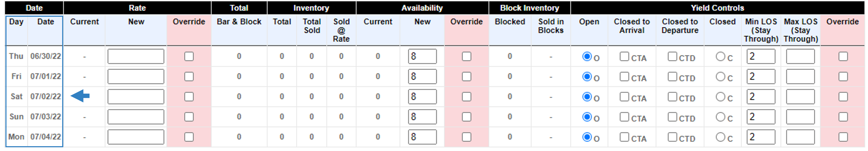This screenshot has width=868, height=151.
Task: Click the blue arrow beside 07/02/22
Action: click(x=80, y=96)
